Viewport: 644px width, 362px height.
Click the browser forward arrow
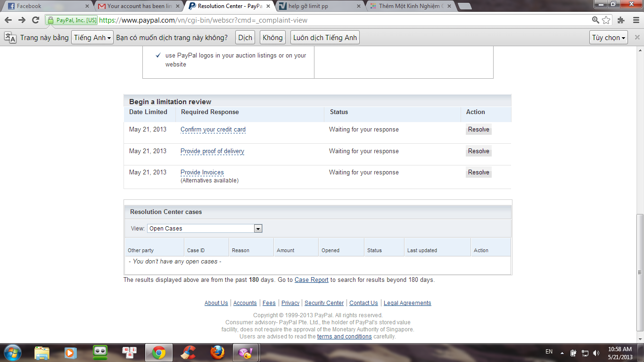22,20
